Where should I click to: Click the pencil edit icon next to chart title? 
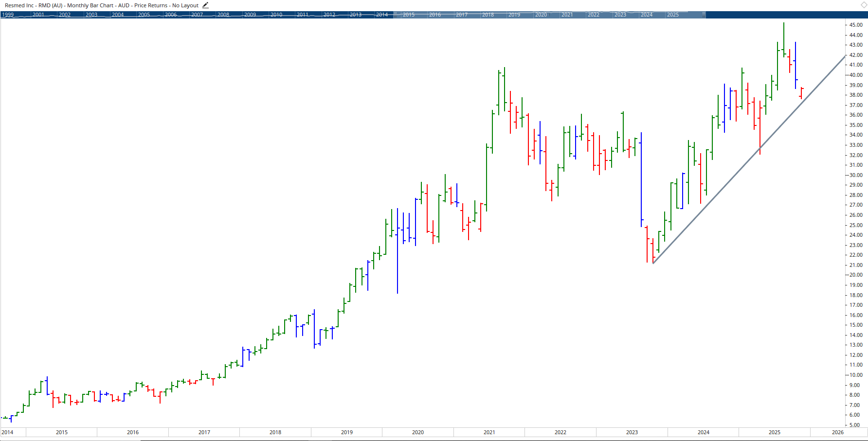click(x=205, y=5)
